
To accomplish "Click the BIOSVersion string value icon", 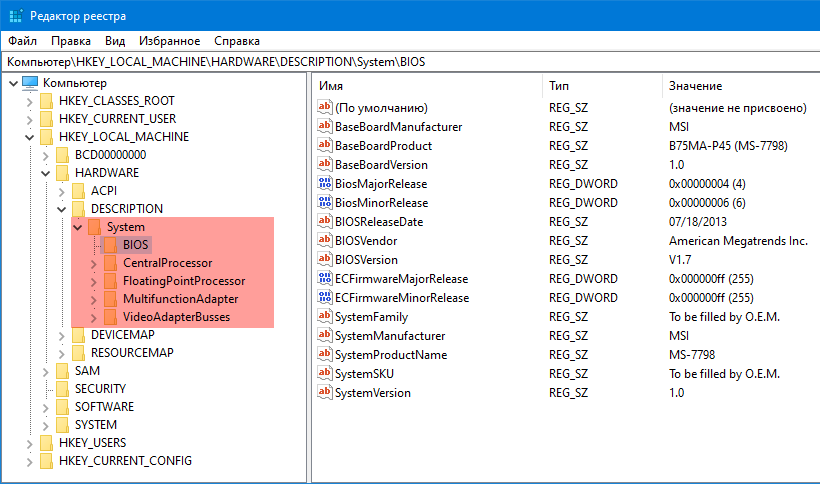I will [324, 260].
